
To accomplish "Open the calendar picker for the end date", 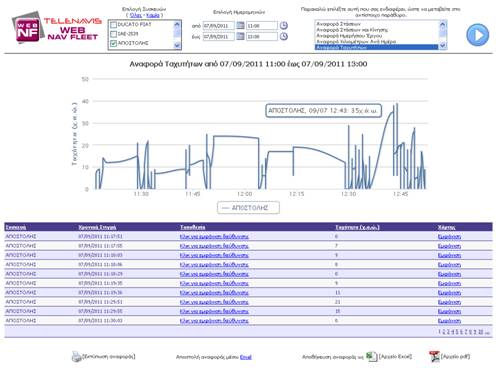I will point(240,36).
